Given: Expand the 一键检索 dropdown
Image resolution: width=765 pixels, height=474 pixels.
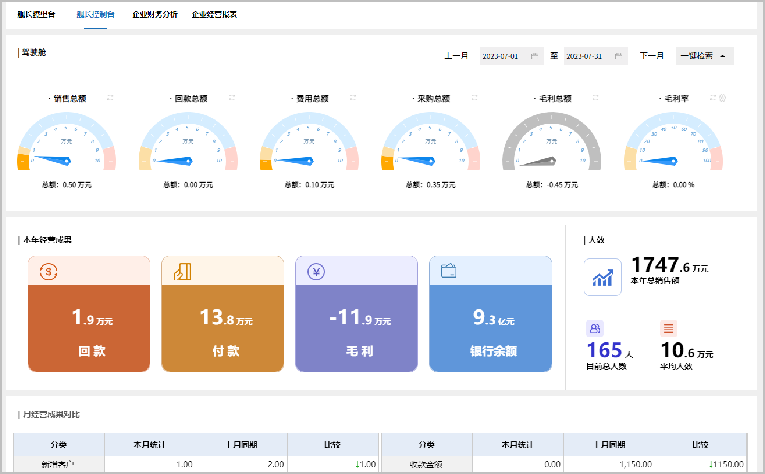Looking at the screenshot, I should pos(704,56).
